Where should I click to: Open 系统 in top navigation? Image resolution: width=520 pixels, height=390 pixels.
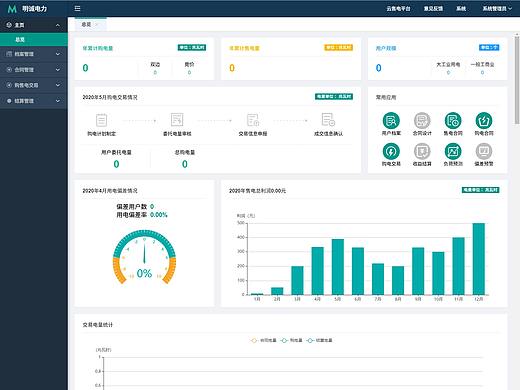[461, 9]
